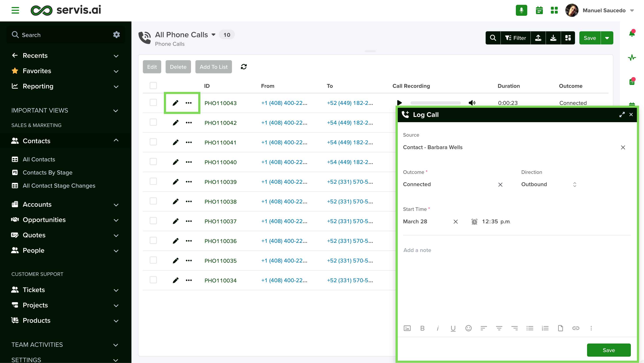
Task: Check the PHO110039 row checkbox
Action: 153,182
